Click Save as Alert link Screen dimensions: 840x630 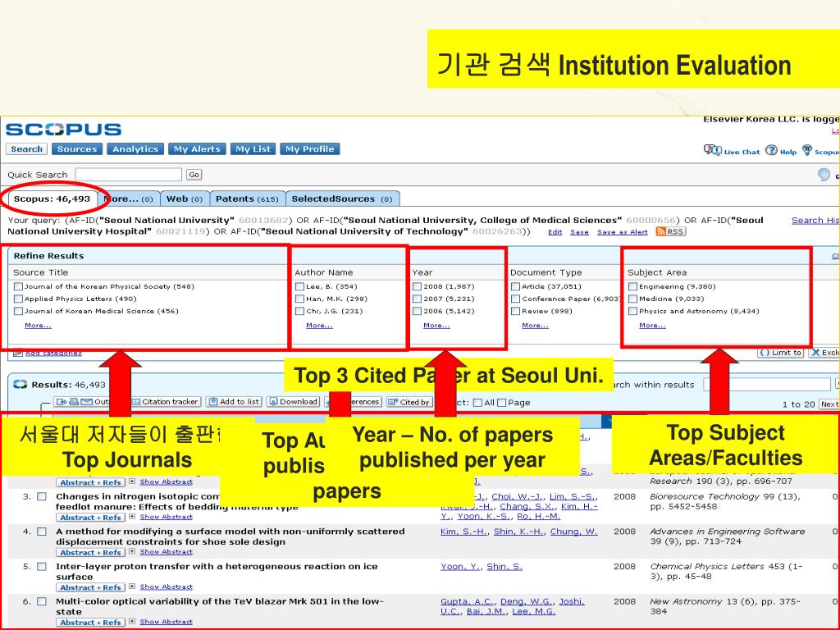click(x=623, y=232)
